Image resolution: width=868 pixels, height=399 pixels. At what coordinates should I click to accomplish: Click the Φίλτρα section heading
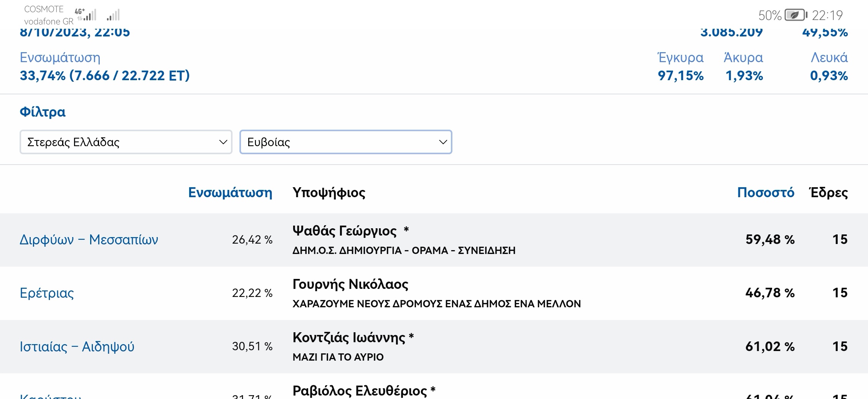click(x=43, y=112)
